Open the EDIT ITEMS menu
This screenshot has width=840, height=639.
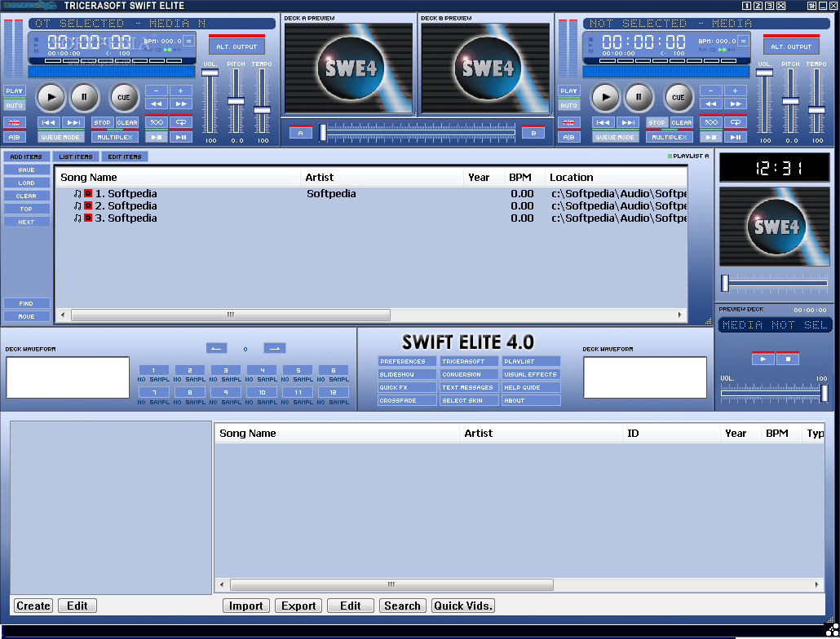tap(125, 156)
